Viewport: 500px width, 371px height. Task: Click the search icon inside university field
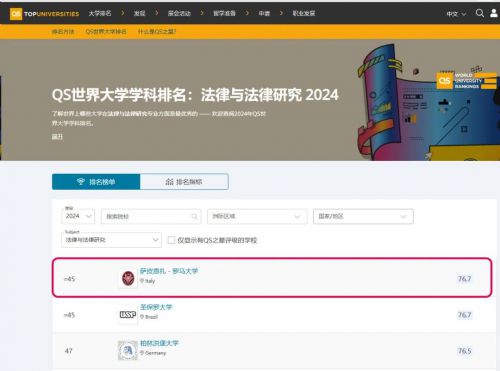tap(194, 216)
